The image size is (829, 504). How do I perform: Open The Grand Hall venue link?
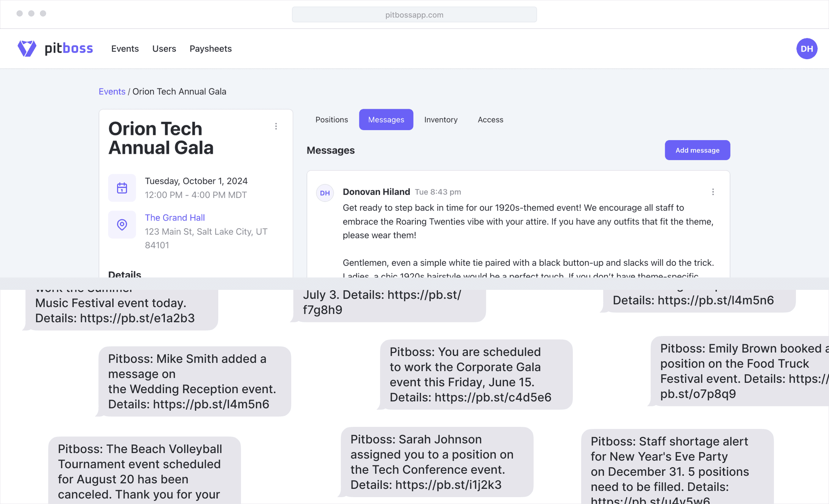pyautogui.click(x=175, y=218)
